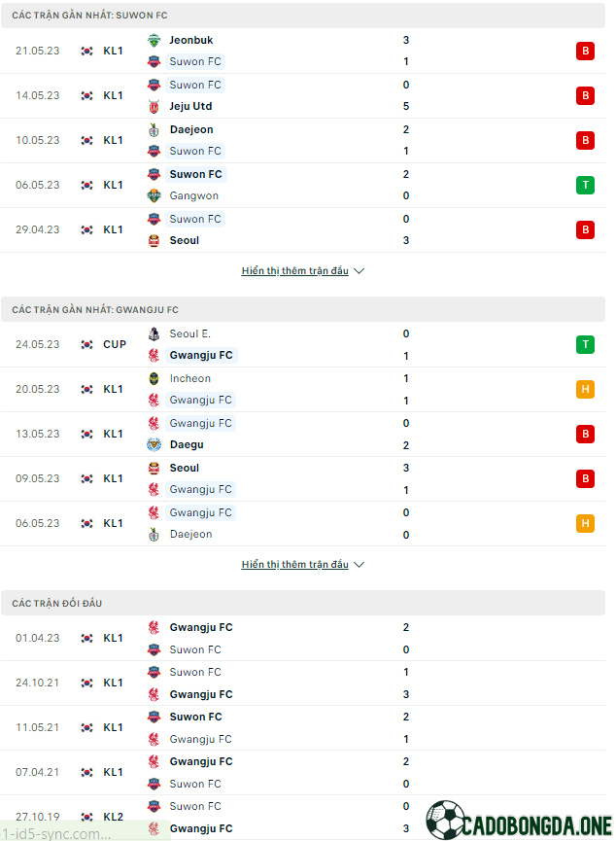Screen dimensions: 616x841
Task: Click the orange H badge for the Incheon match
Action: tap(586, 389)
